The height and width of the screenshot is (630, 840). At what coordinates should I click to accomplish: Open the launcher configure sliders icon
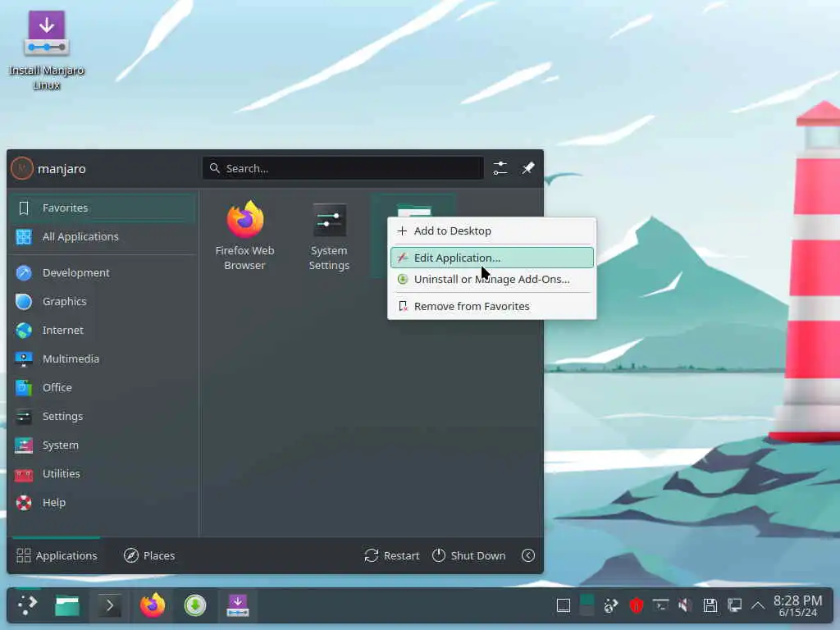coord(500,168)
